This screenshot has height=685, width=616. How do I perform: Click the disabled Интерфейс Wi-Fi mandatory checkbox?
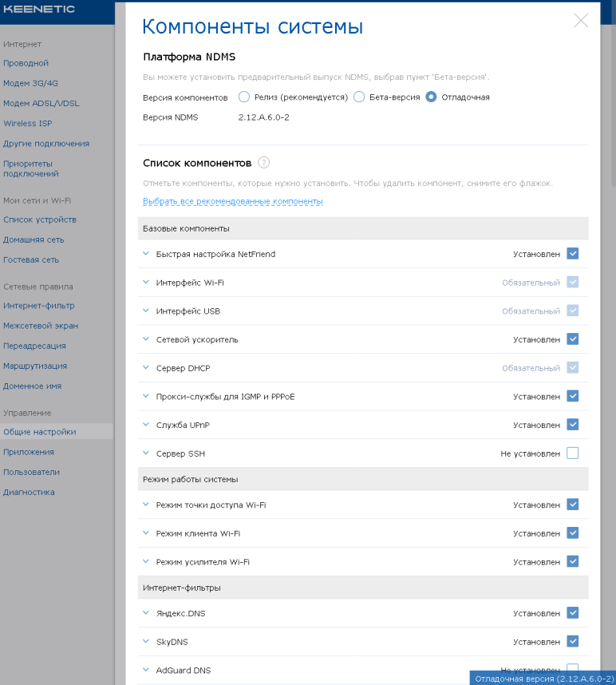(572, 282)
